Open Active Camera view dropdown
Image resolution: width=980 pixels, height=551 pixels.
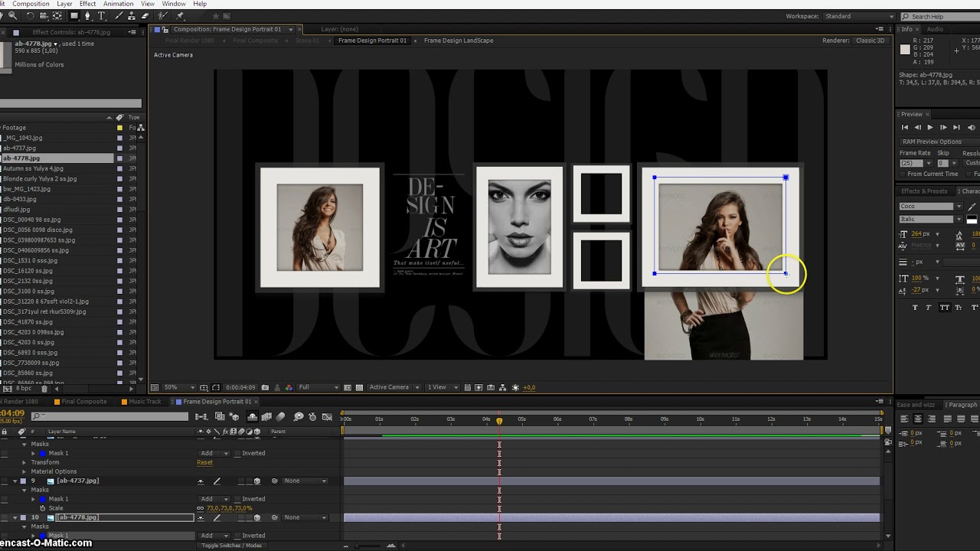point(395,387)
